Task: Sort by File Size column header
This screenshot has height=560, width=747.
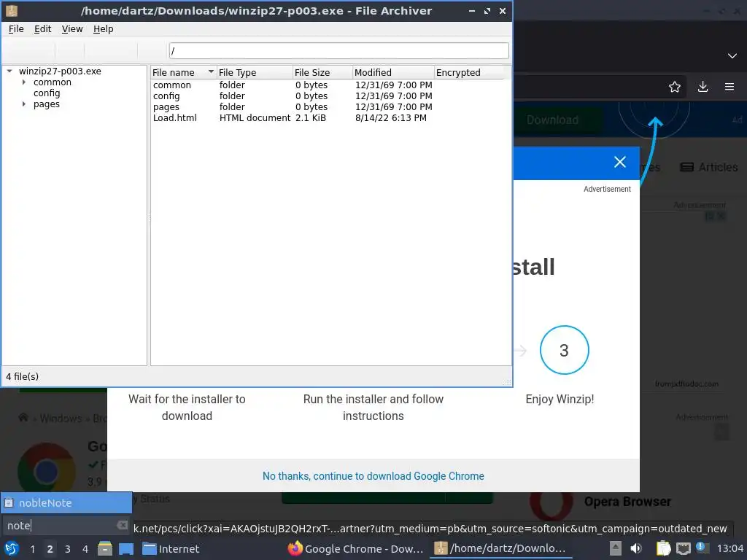Action: click(322, 72)
